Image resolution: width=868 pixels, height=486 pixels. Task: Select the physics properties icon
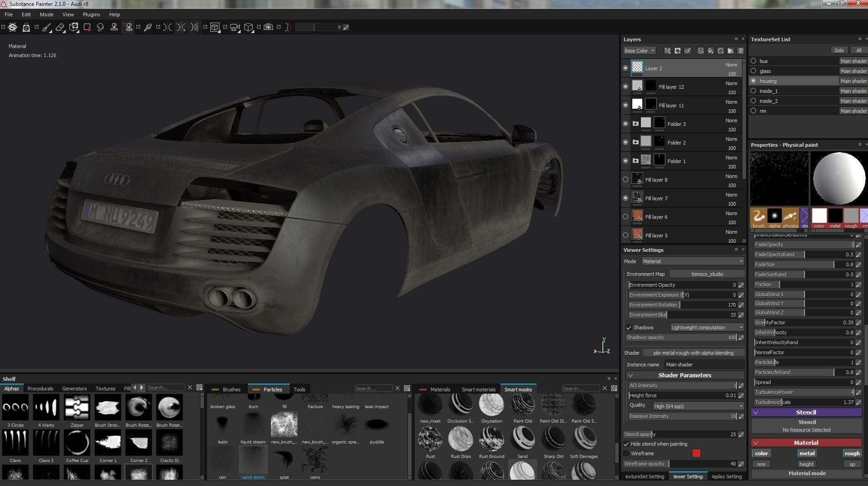(790, 218)
